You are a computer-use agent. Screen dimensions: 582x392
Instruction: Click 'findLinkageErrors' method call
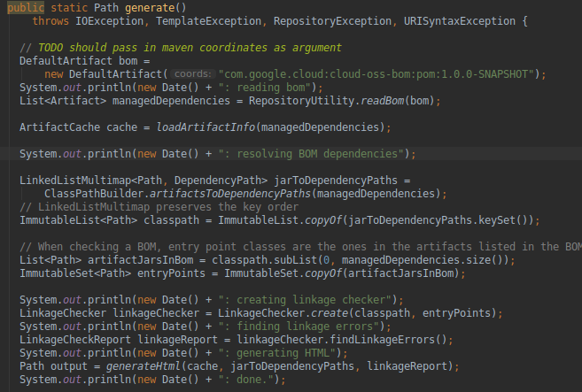(x=382, y=340)
